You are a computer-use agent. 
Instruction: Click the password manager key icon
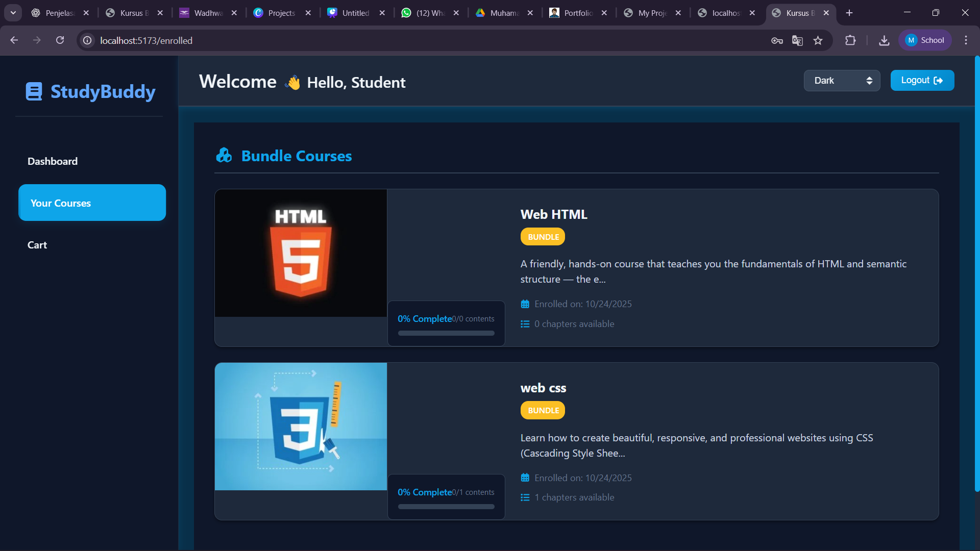click(777, 40)
